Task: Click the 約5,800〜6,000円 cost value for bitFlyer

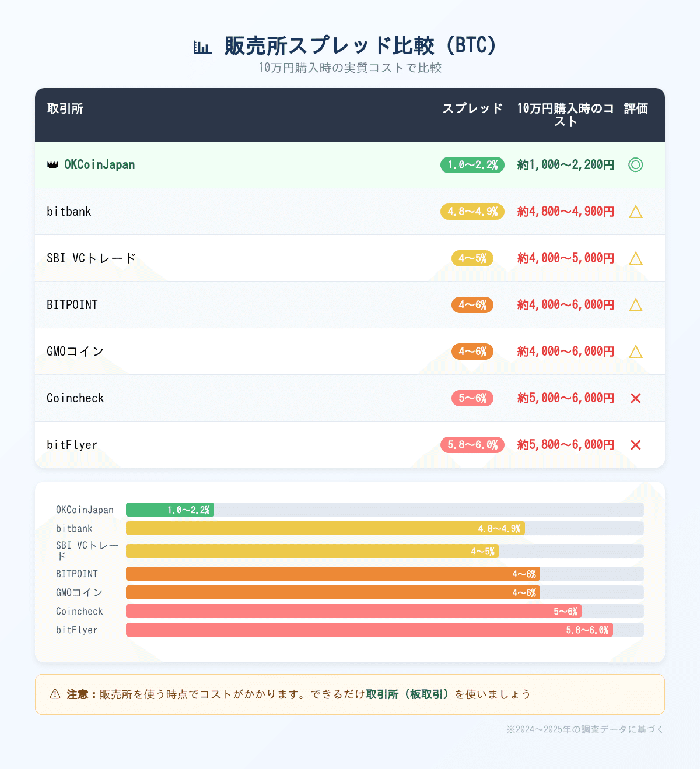Action: [x=565, y=444]
